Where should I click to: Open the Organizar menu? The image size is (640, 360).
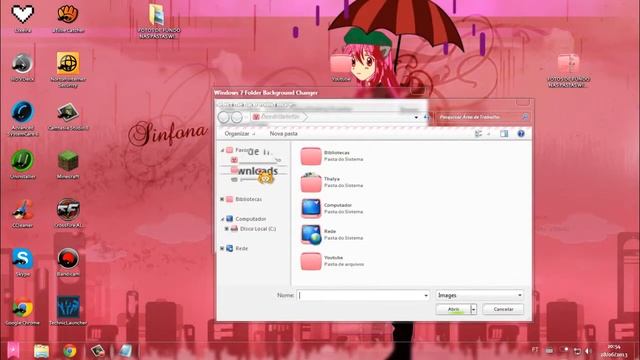tap(240, 133)
